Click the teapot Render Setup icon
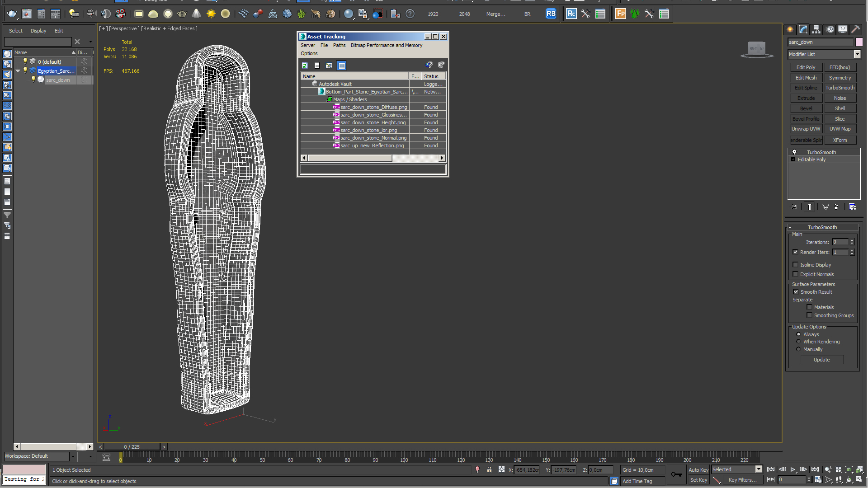 tap(12, 14)
